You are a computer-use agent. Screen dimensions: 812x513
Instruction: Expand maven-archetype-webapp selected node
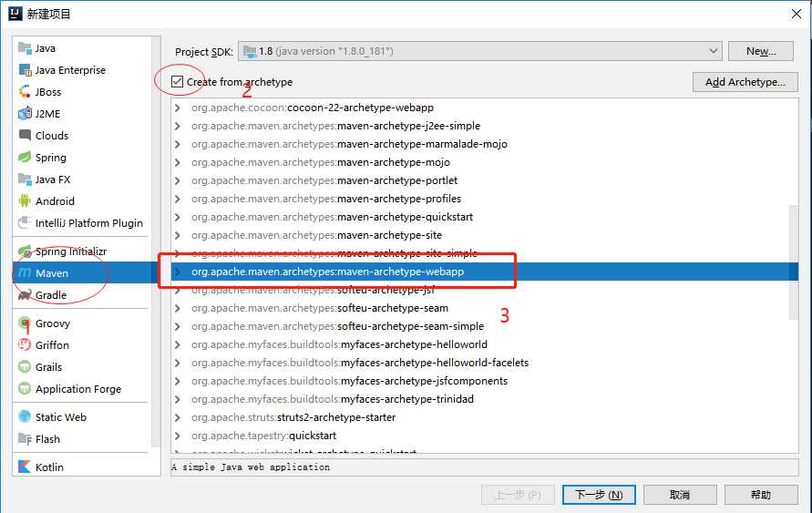coord(178,272)
